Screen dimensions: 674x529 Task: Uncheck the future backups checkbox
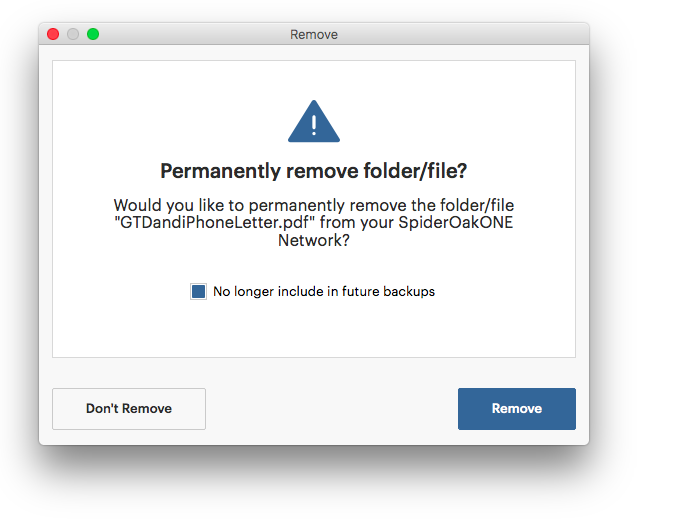coord(198,291)
